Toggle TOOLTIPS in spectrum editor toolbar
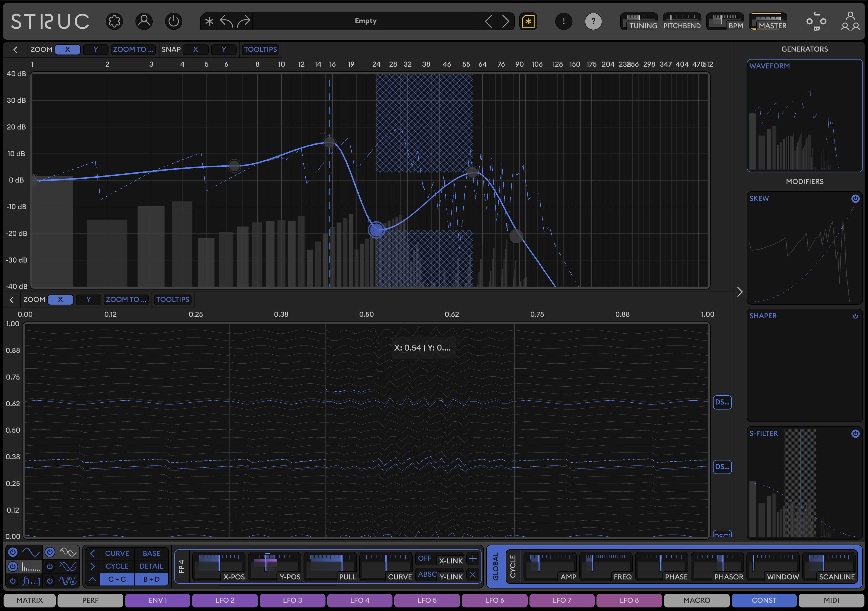Viewport: 868px width, 611px height. point(260,49)
